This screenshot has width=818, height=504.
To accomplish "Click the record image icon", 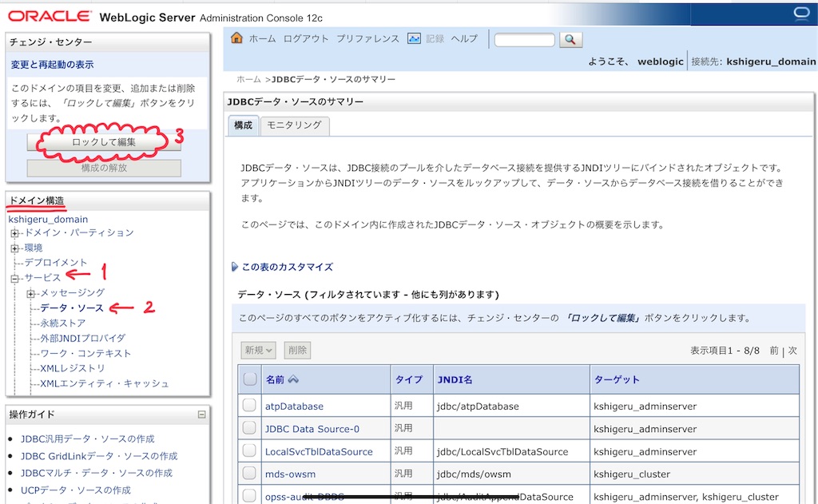I will (414, 38).
